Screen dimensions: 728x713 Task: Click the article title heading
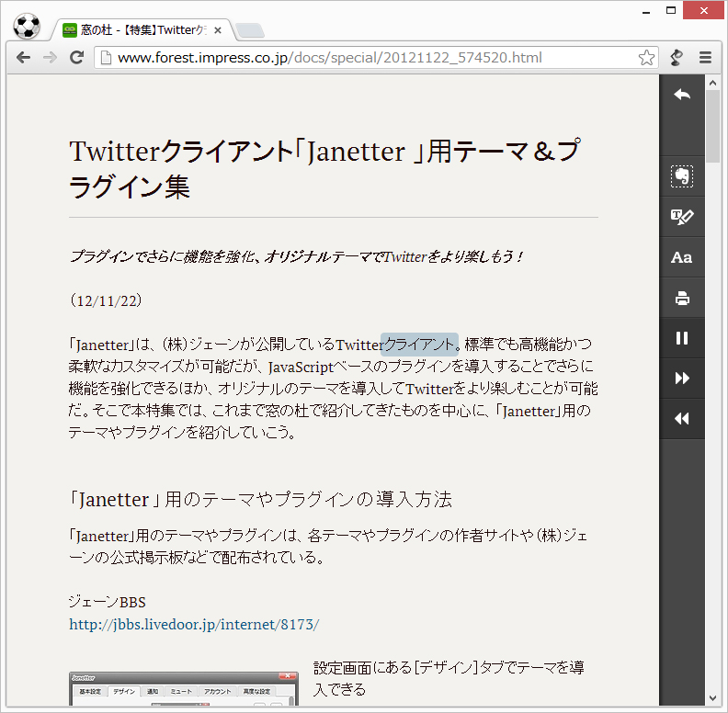click(325, 169)
